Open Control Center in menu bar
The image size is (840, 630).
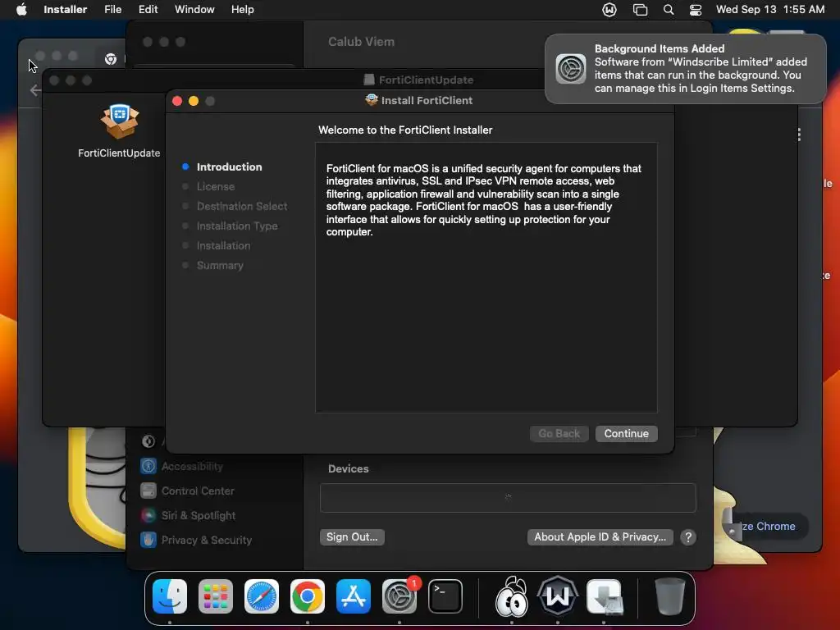pos(696,10)
